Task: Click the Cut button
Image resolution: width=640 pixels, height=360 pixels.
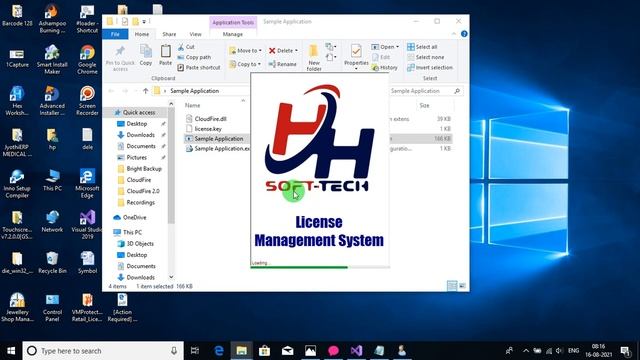Action: tap(186, 47)
